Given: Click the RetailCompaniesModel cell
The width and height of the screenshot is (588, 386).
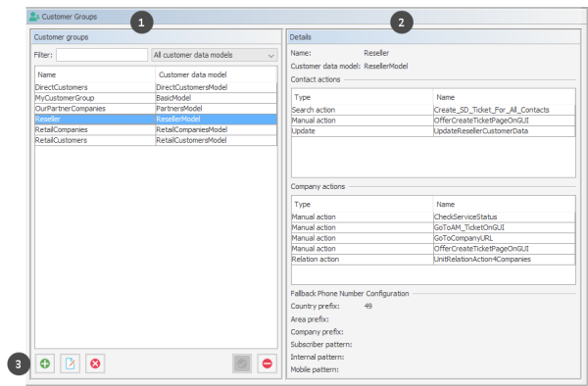Looking at the screenshot, I should (x=216, y=129).
